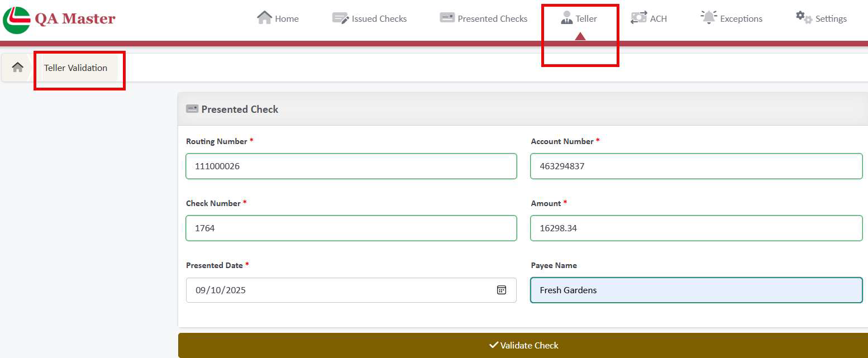Focus the Amount field
The image size is (868, 358).
click(x=697, y=228)
